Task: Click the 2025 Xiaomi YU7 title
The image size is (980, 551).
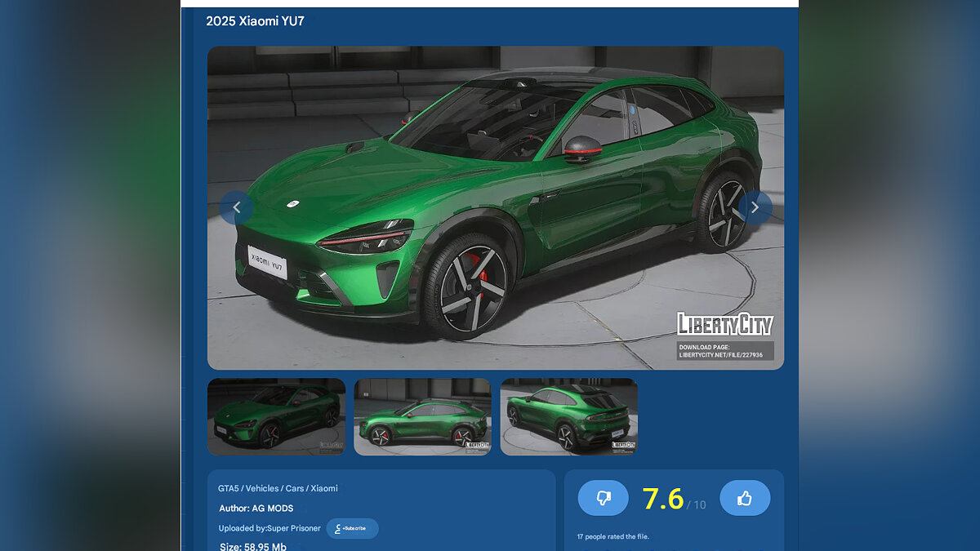Action: (255, 21)
